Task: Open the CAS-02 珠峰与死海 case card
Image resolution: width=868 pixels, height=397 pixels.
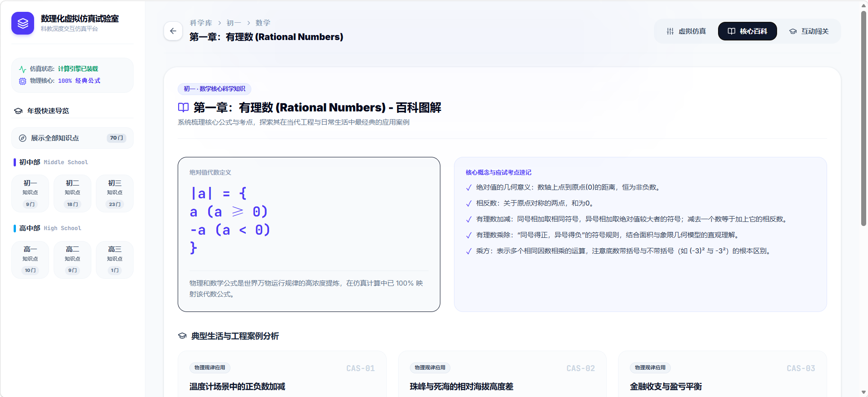Action: [502, 374]
